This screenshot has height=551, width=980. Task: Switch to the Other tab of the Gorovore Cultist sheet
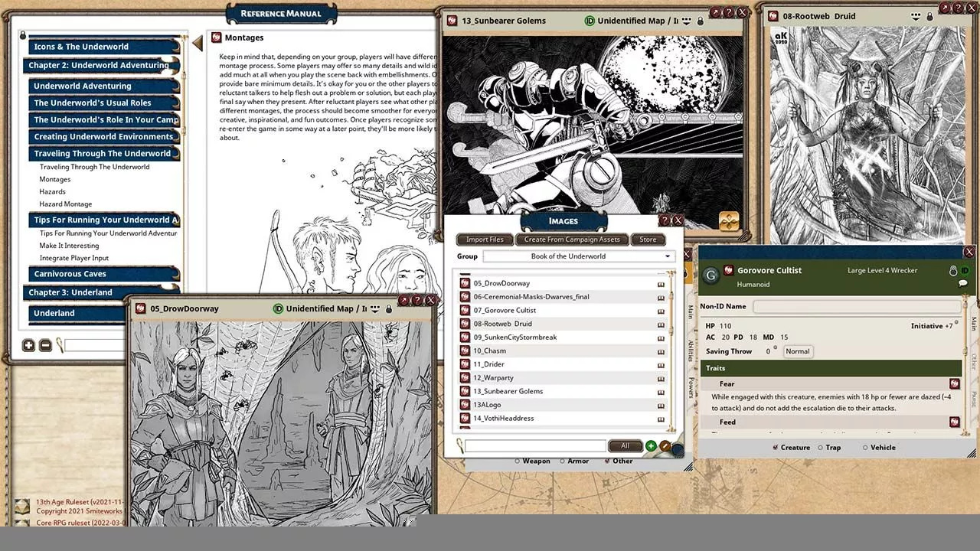pyautogui.click(x=974, y=360)
